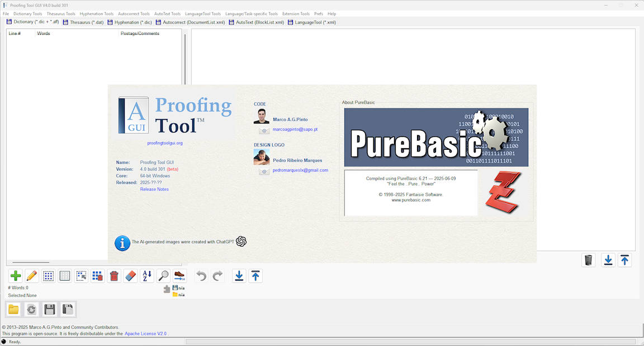Click the red Z Fantaisie logo
Screen dimensions: 644x346
click(x=503, y=192)
